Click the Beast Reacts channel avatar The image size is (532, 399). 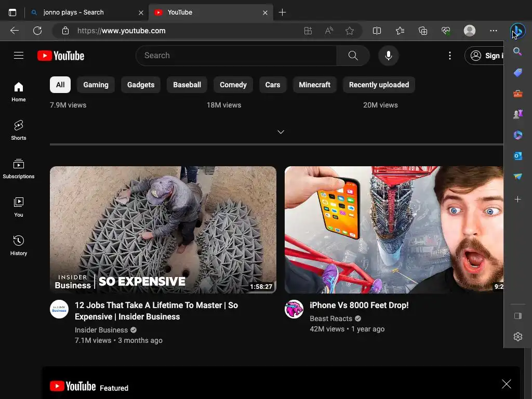(x=294, y=309)
